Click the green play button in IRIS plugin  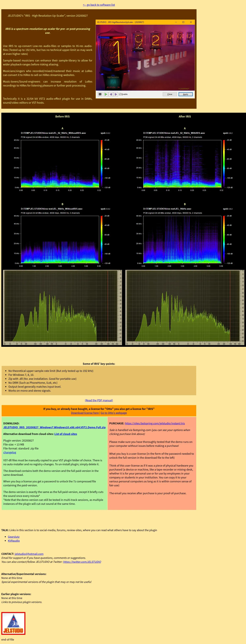coord(106,94)
